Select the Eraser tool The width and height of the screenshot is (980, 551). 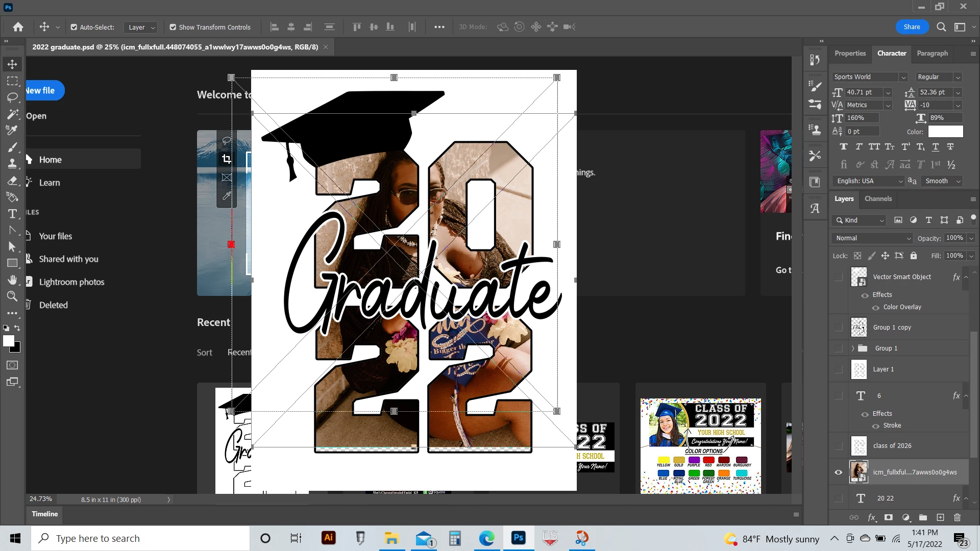tap(12, 181)
